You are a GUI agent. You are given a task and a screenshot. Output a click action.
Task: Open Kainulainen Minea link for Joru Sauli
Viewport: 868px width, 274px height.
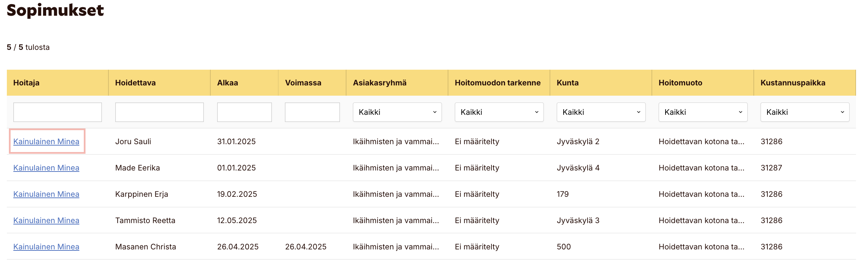[x=46, y=141]
